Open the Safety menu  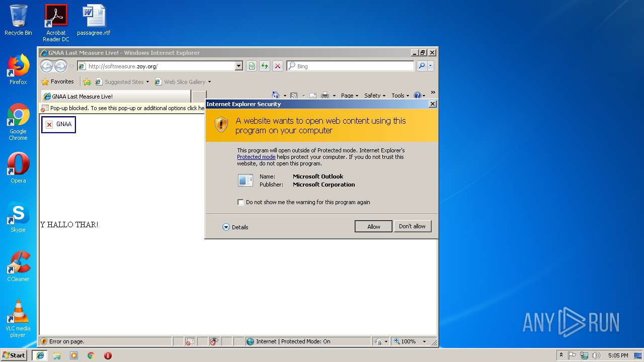(x=374, y=96)
